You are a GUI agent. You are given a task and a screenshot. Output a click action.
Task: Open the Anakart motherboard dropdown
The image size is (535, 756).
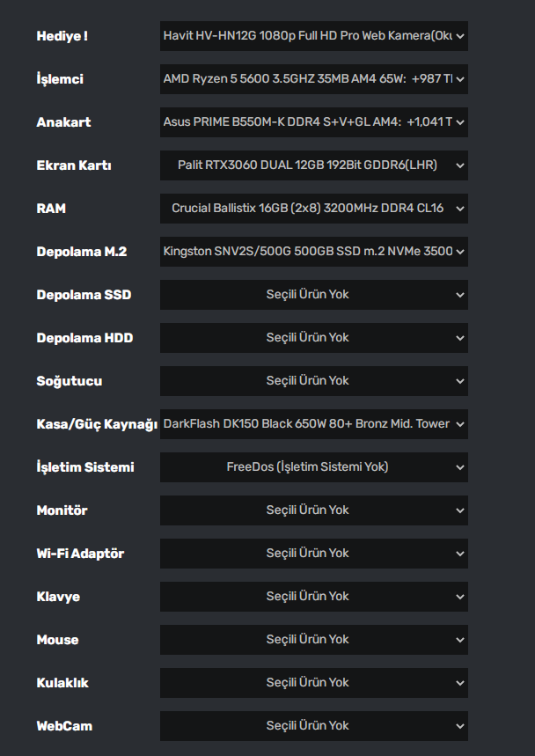point(313,122)
